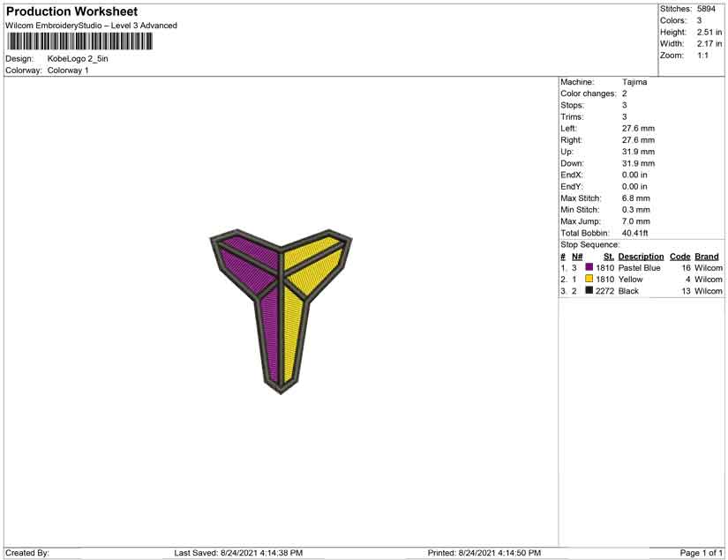Click the Printed timestamp
This screenshot has width=728, height=560.
click(484, 553)
